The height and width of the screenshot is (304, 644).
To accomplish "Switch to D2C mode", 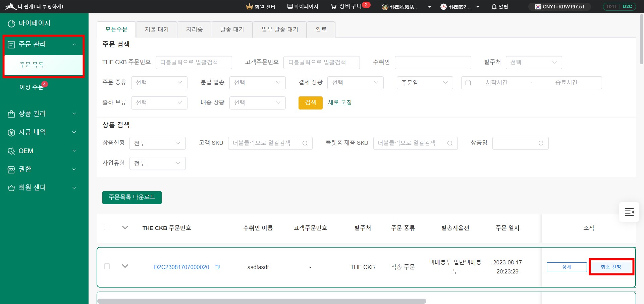I will click(x=627, y=6).
